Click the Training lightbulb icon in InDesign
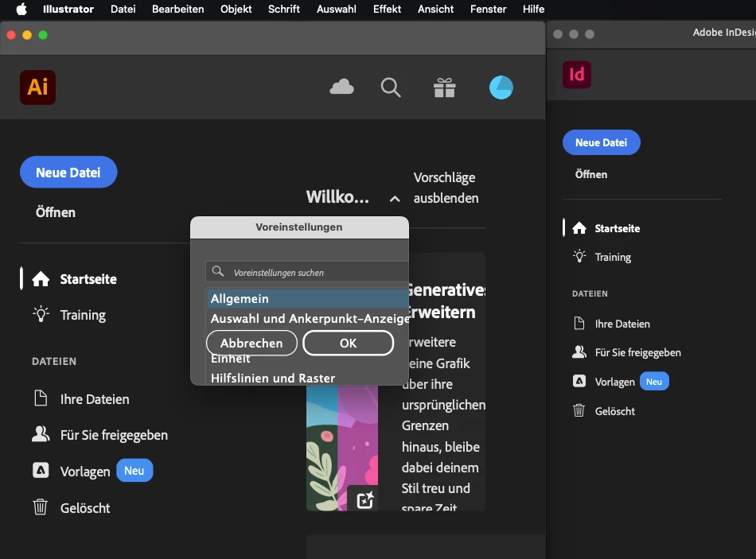This screenshot has width=756, height=559. click(579, 256)
